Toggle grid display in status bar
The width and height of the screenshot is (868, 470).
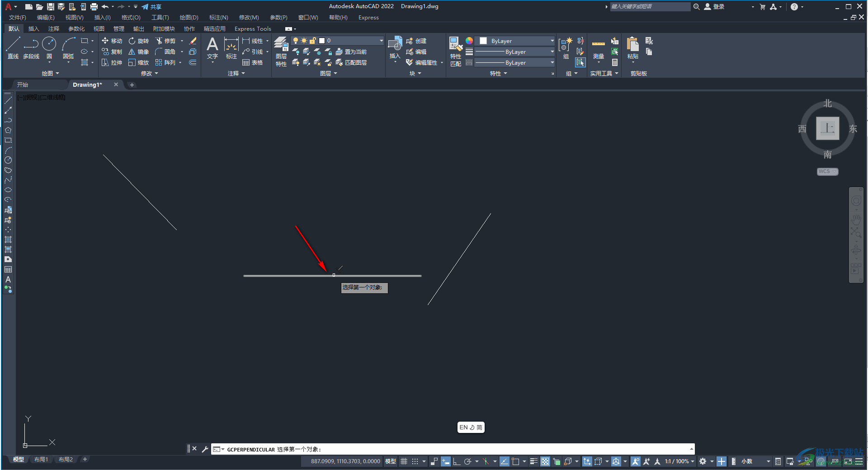click(x=404, y=461)
